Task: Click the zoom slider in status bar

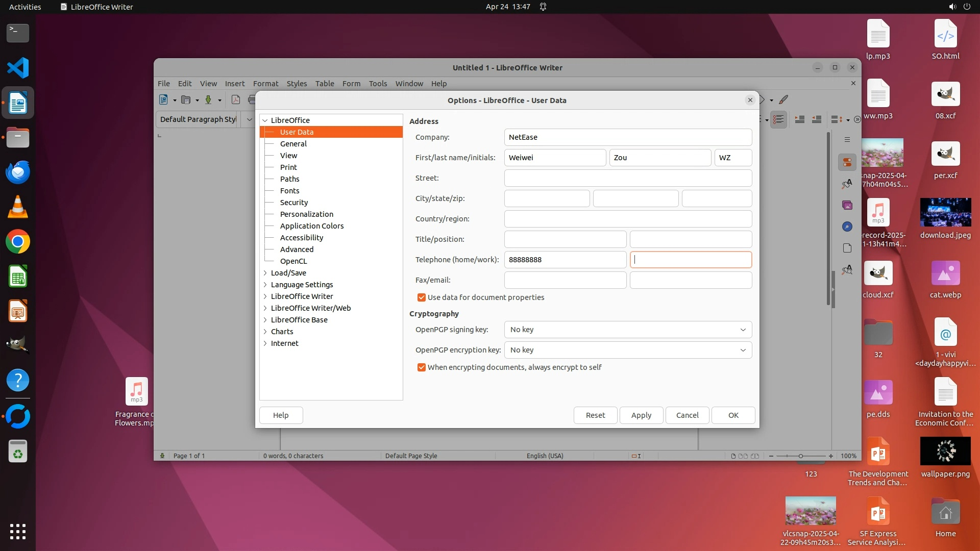Action: (800, 456)
